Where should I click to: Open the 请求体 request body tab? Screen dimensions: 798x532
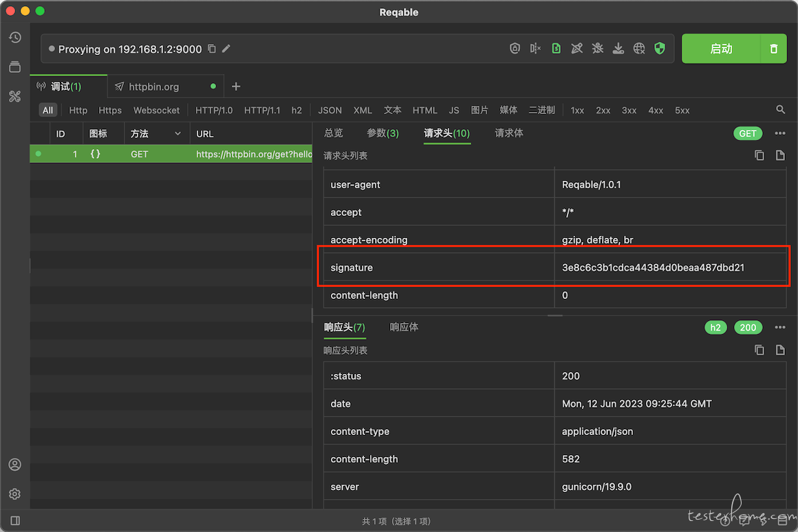tap(509, 133)
